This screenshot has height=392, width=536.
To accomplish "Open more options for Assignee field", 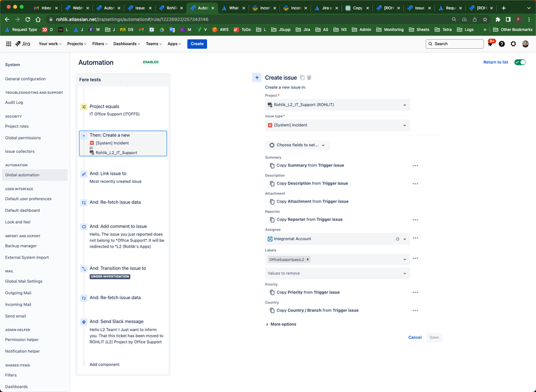I will tap(415, 238).
